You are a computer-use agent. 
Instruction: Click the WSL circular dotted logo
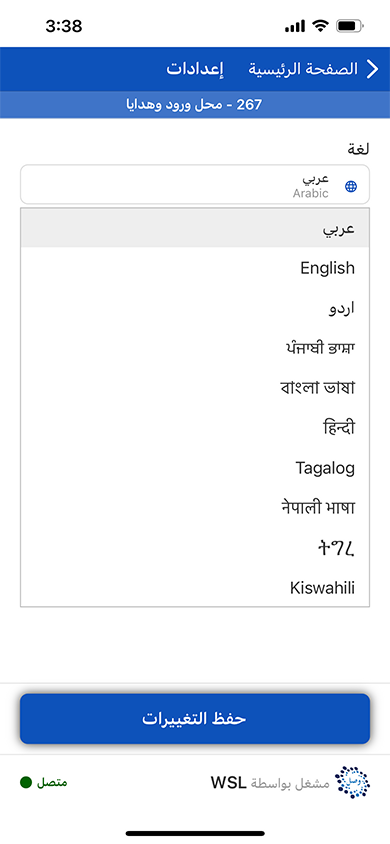point(352,782)
